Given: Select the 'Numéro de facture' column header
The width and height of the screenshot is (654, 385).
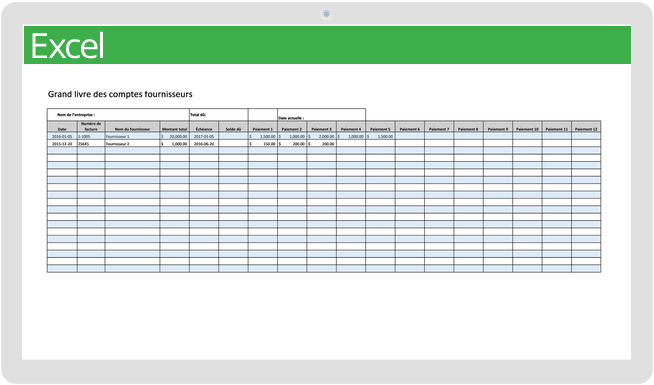Looking at the screenshot, I should [91, 126].
